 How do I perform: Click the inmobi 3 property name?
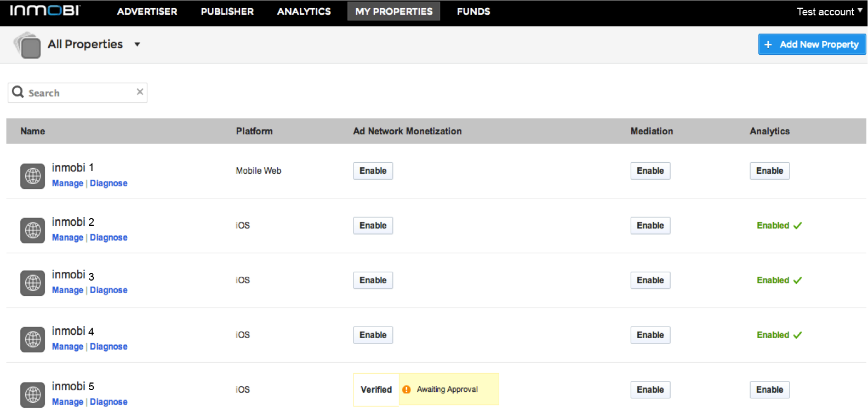[x=73, y=275]
